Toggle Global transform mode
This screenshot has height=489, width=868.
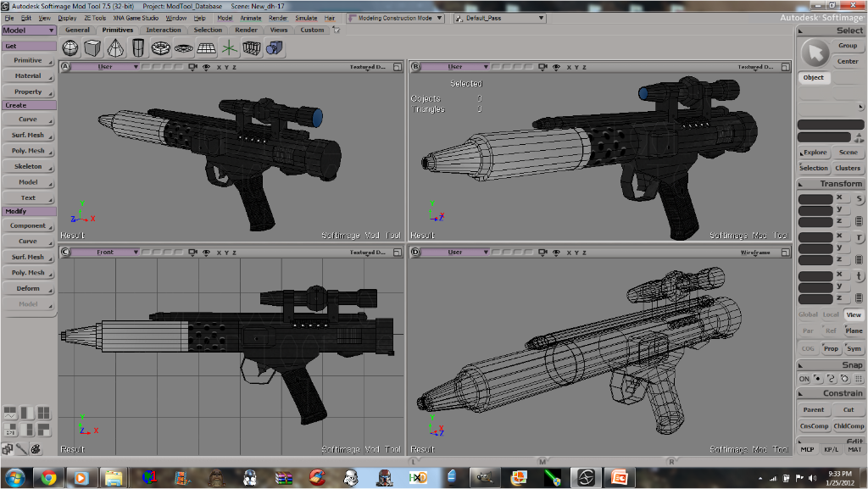point(808,314)
